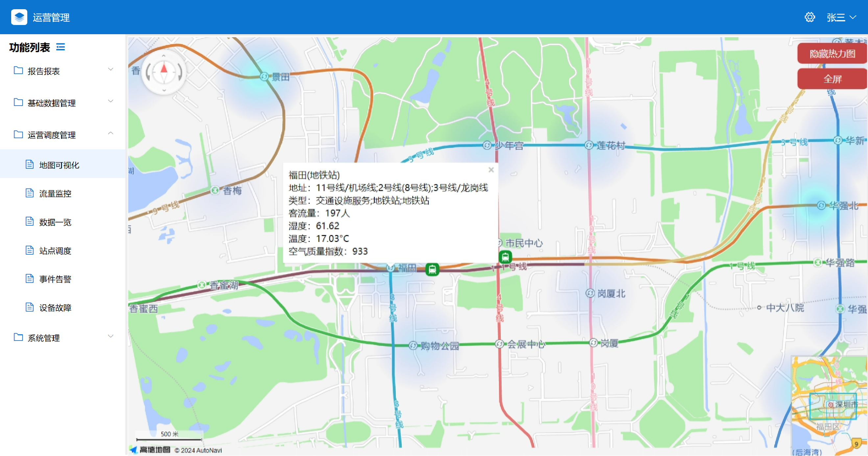The width and height of the screenshot is (868, 456).
Task: Click the 500 米 map scale bar
Action: [x=169, y=436]
